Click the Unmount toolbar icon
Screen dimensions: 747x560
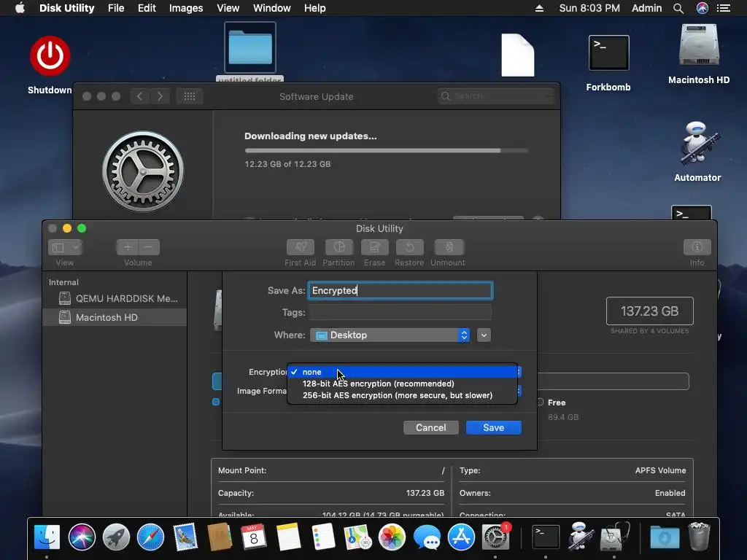coord(449,247)
